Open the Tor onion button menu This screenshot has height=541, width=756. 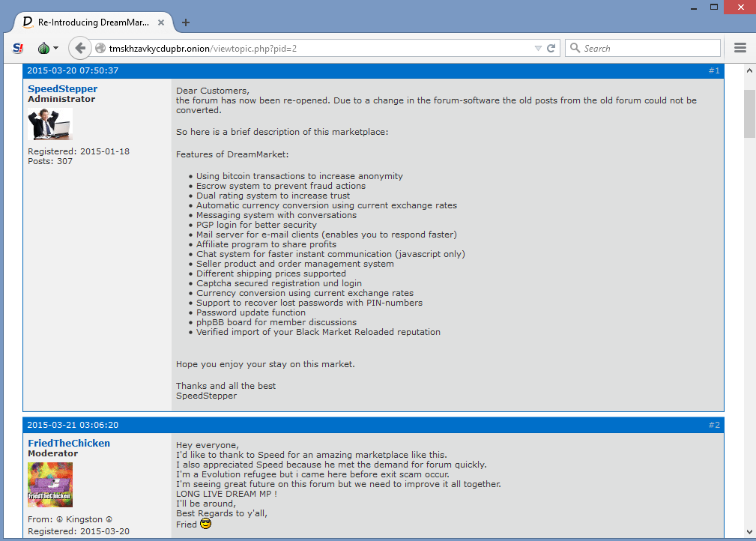44,48
